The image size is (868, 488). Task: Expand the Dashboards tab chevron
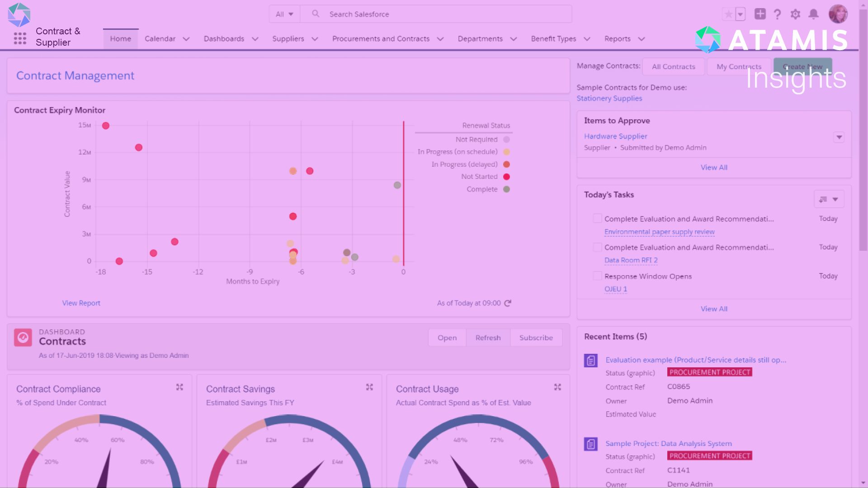click(255, 39)
